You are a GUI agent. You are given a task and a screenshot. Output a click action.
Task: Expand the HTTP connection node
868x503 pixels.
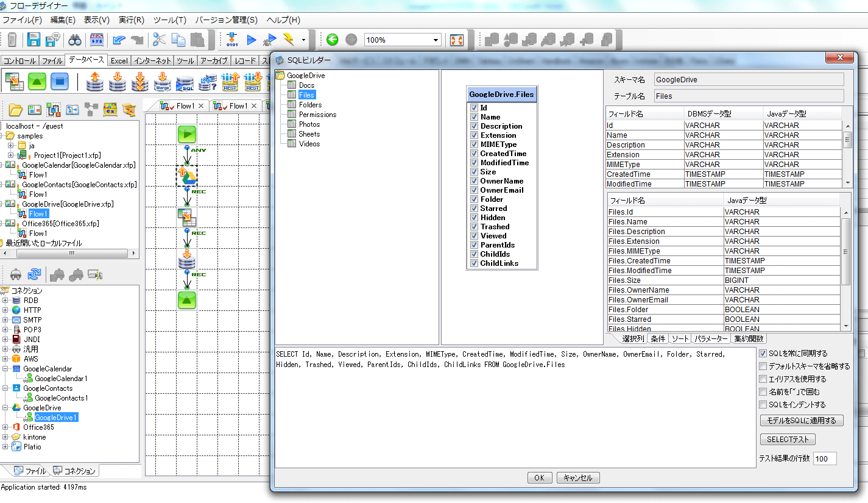coord(5,310)
